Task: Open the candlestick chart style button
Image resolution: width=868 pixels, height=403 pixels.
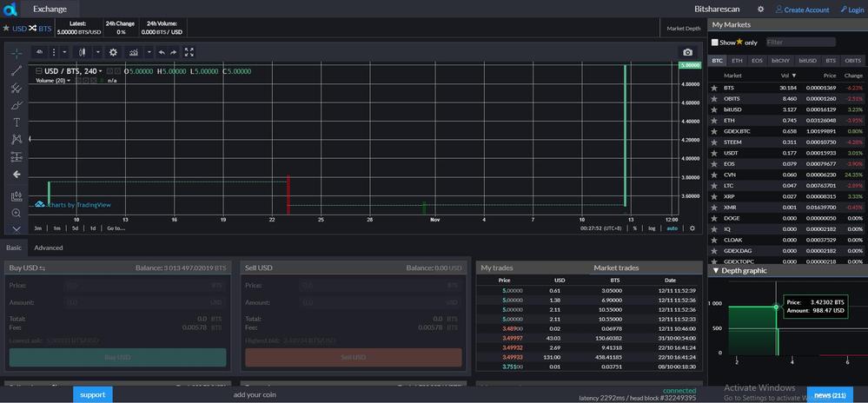Action: [x=83, y=52]
